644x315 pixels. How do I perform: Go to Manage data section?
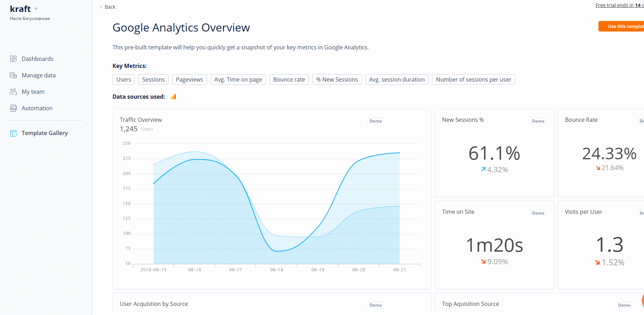point(39,75)
